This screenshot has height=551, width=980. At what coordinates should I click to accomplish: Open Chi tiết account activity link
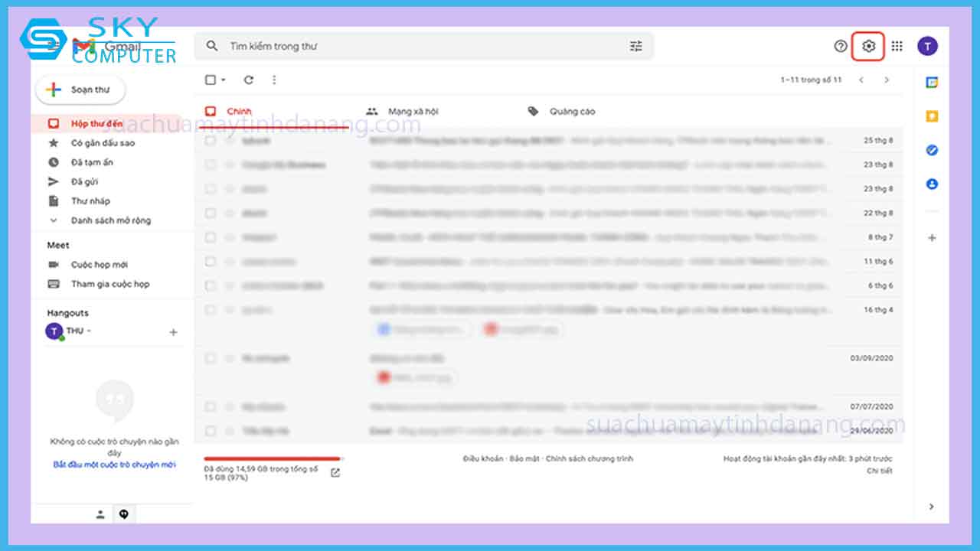pos(880,471)
